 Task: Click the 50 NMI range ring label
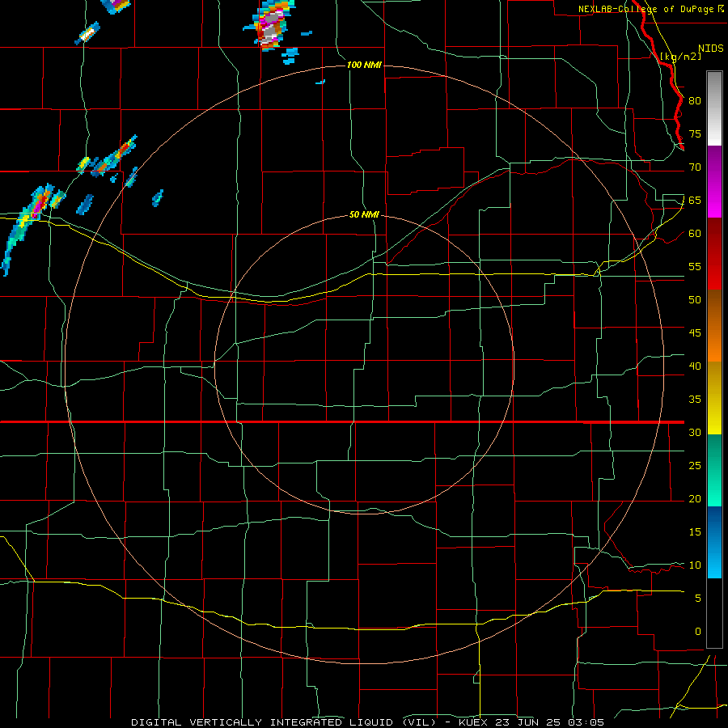tap(364, 214)
